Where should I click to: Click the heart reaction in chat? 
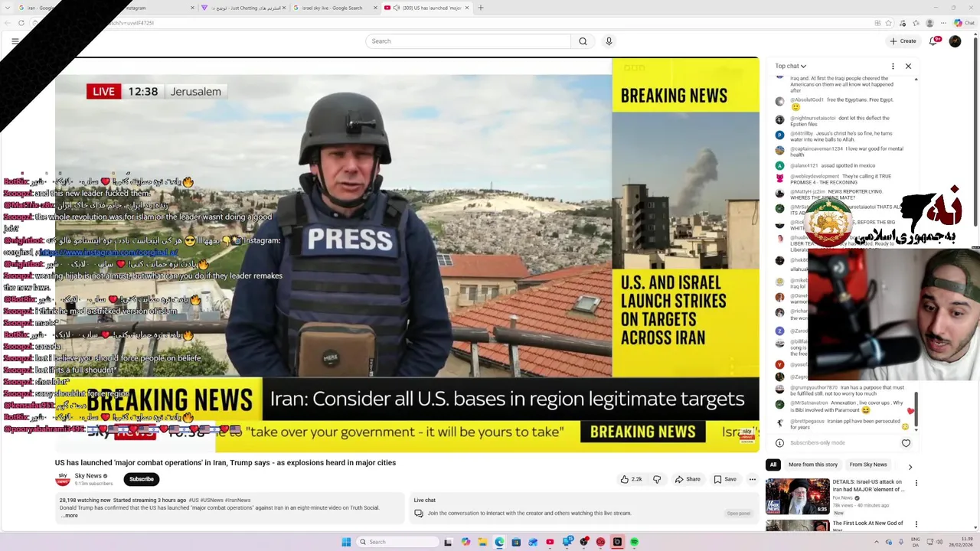tap(906, 443)
